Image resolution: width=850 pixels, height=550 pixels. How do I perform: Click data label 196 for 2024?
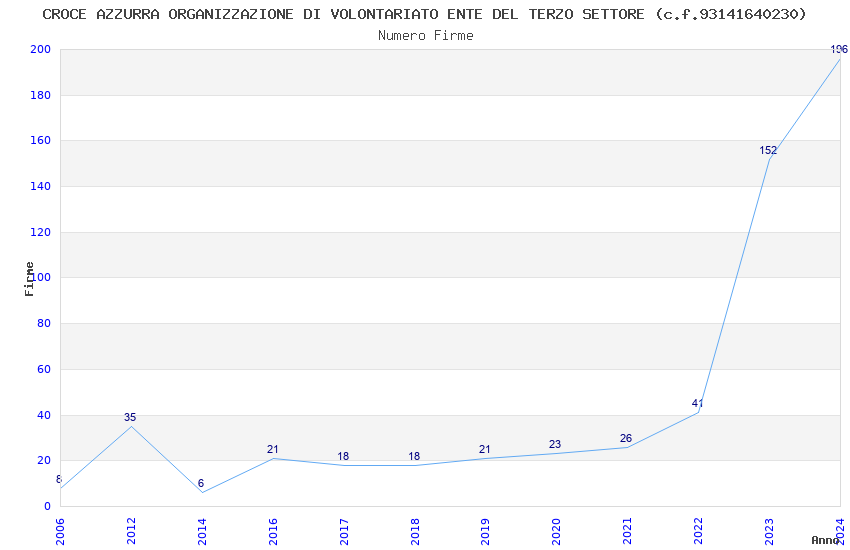point(839,49)
